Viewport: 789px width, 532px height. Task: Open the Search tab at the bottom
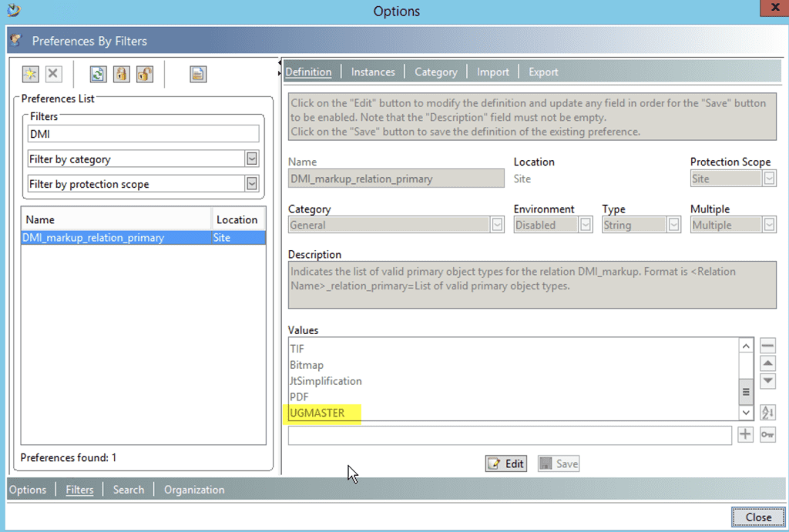[128, 489]
